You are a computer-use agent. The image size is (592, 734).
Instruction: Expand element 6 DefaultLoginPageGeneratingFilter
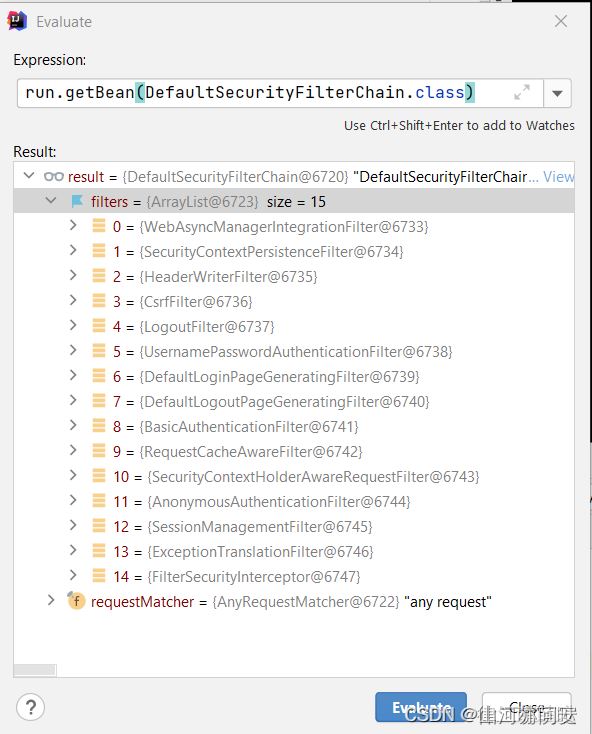(73, 375)
